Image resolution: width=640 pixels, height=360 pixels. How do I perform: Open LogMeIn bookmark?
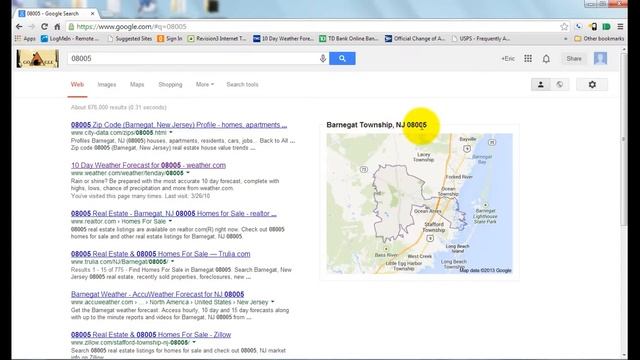(x=70, y=38)
